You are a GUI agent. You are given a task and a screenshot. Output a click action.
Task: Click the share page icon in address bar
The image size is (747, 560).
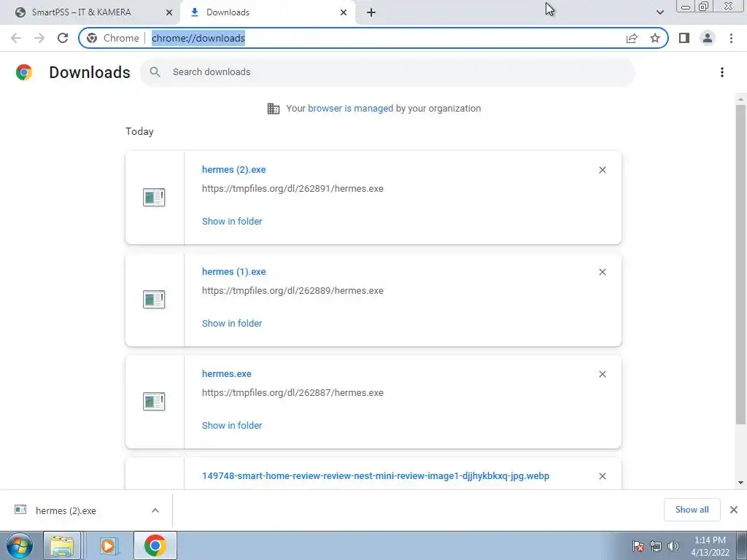click(632, 38)
